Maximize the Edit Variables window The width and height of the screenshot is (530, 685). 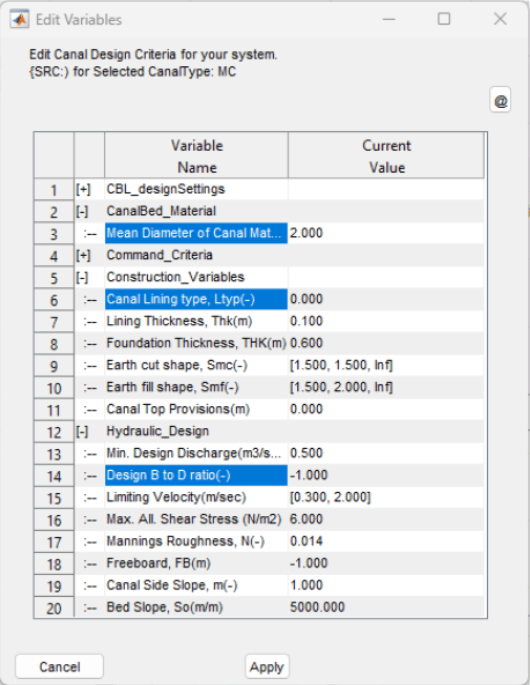point(444,19)
